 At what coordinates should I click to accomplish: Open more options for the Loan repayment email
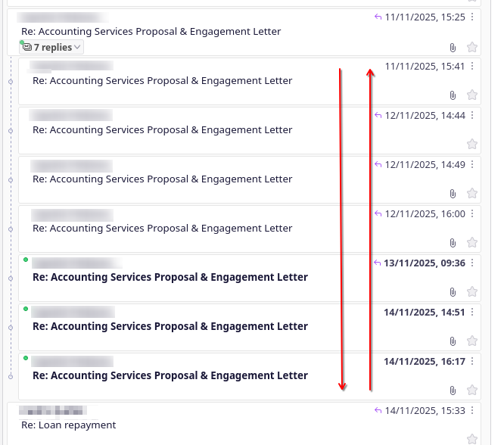click(x=472, y=410)
